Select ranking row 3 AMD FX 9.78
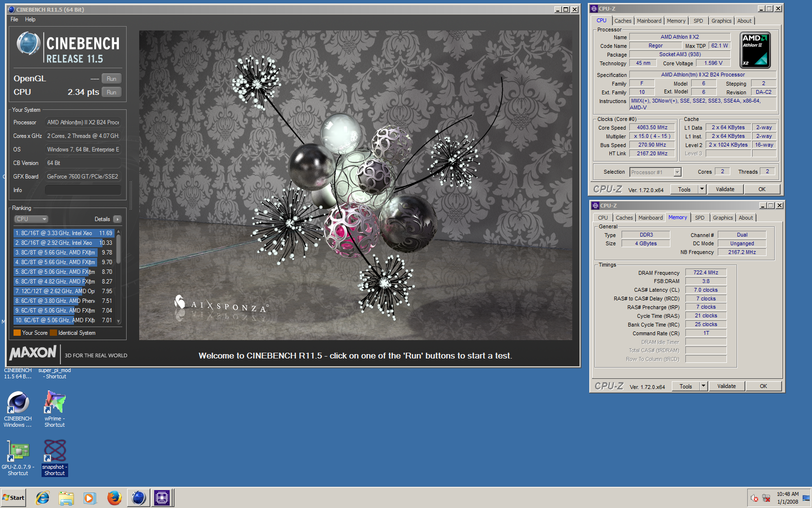The width and height of the screenshot is (812, 508). [x=64, y=253]
